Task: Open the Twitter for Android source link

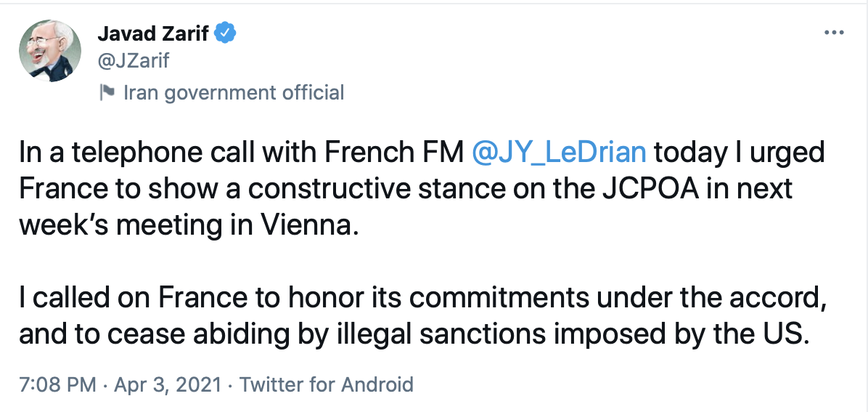Action: pos(326,384)
